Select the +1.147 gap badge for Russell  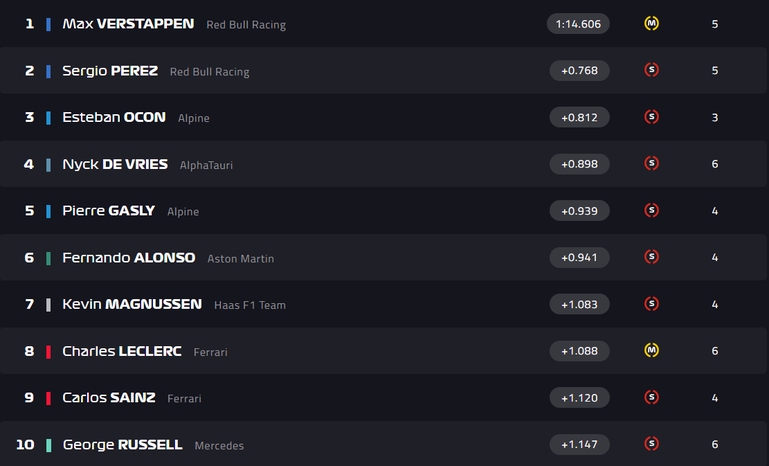tap(579, 444)
